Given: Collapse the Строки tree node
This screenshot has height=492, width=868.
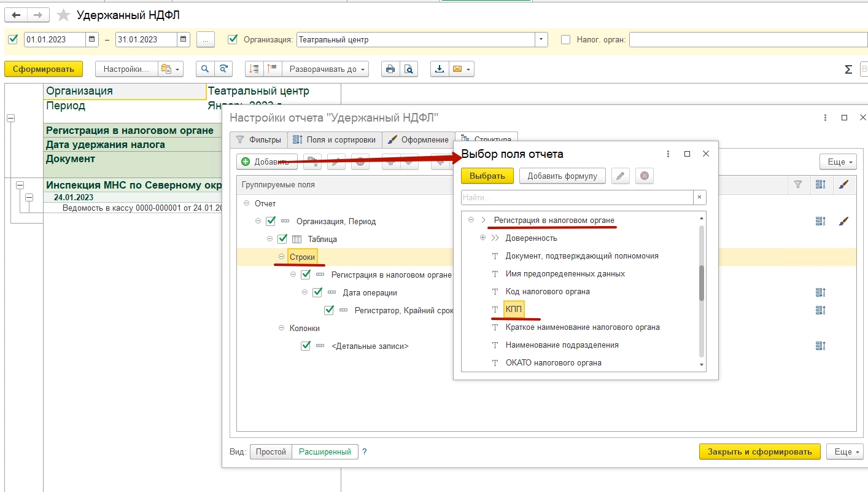Looking at the screenshot, I should [282, 257].
